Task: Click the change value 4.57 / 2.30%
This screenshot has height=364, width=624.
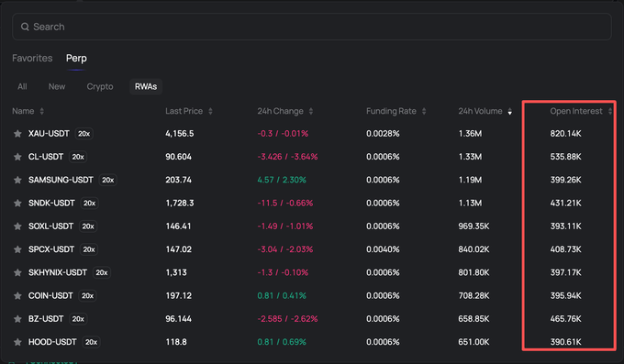Action: click(x=282, y=180)
